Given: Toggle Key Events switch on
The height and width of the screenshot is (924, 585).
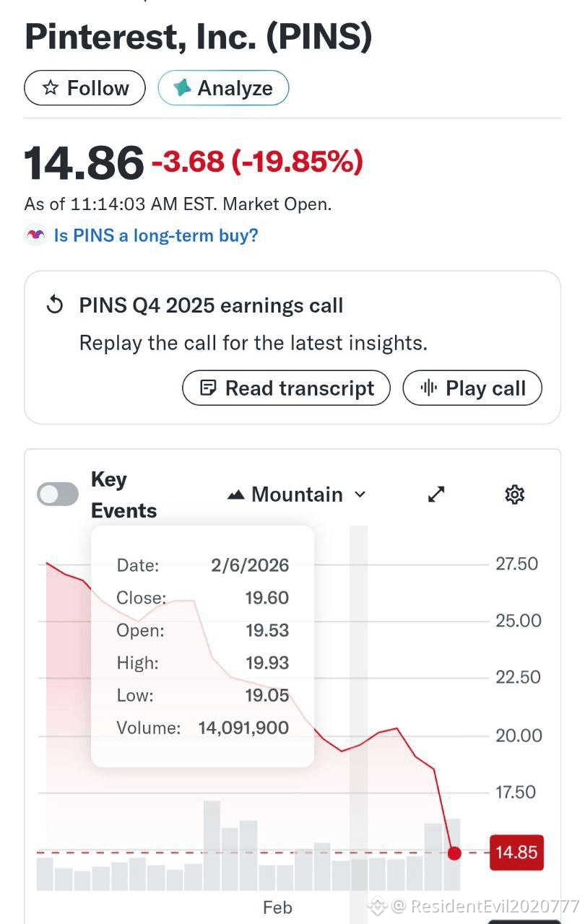Looking at the screenshot, I should [x=58, y=494].
